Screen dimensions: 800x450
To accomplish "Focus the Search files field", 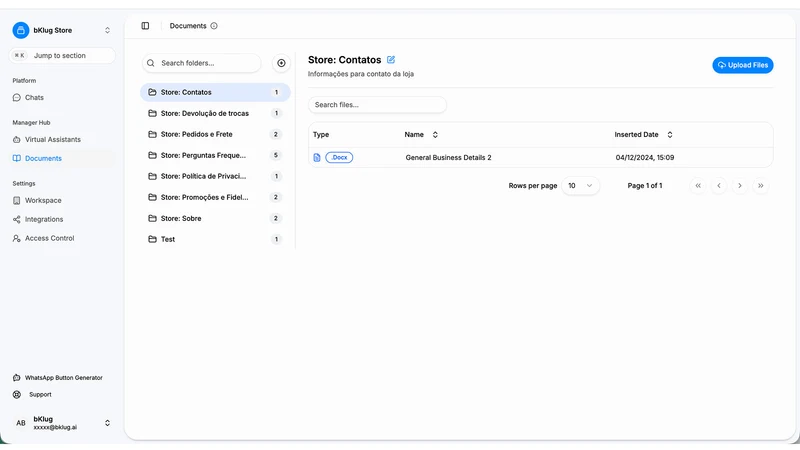I will coord(377,105).
